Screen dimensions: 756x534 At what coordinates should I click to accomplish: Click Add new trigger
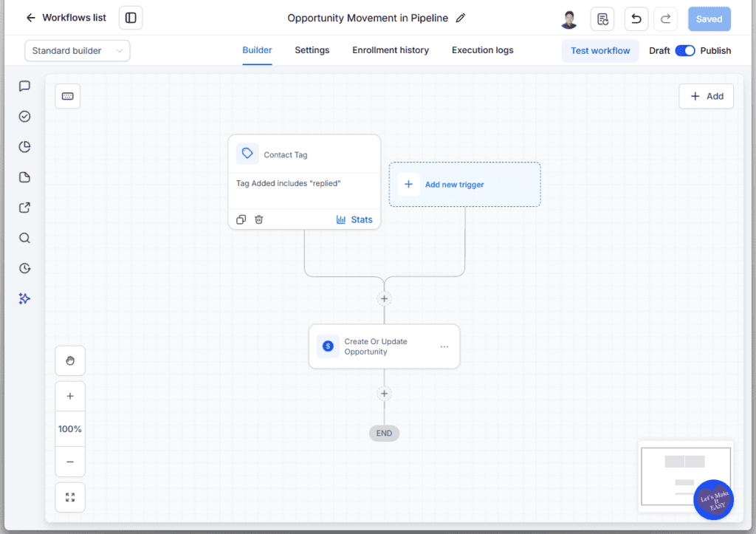[465, 184]
